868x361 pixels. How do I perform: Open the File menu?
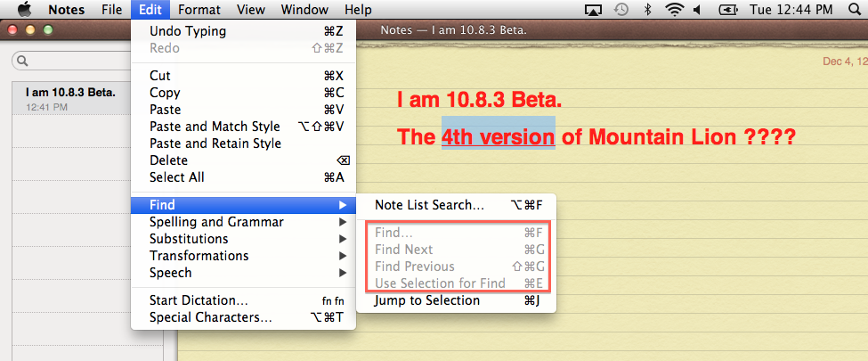tap(112, 10)
